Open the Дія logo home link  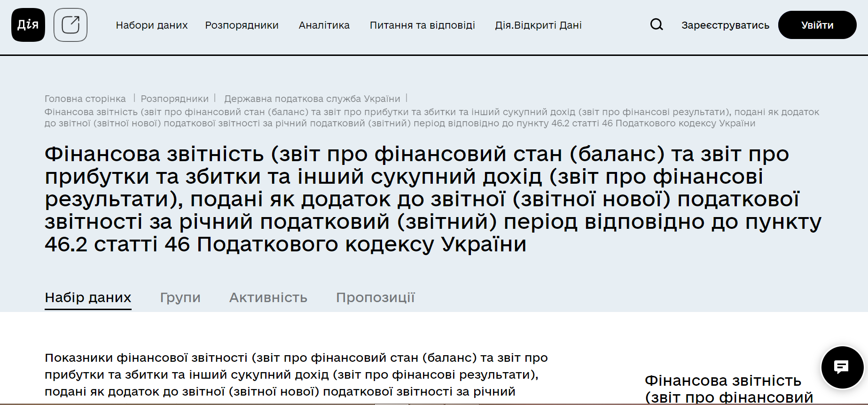pos(28,25)
